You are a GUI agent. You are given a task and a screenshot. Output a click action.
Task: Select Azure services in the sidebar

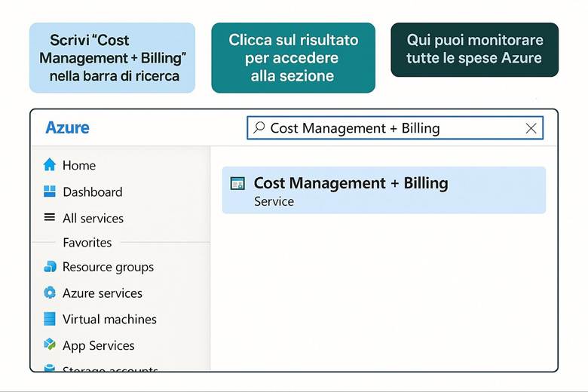coord(103,293)
